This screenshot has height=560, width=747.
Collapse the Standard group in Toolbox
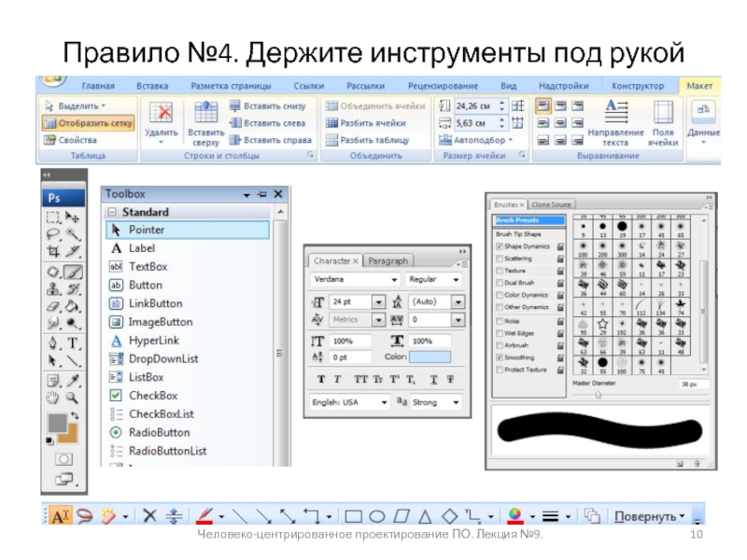click(112, 212)
